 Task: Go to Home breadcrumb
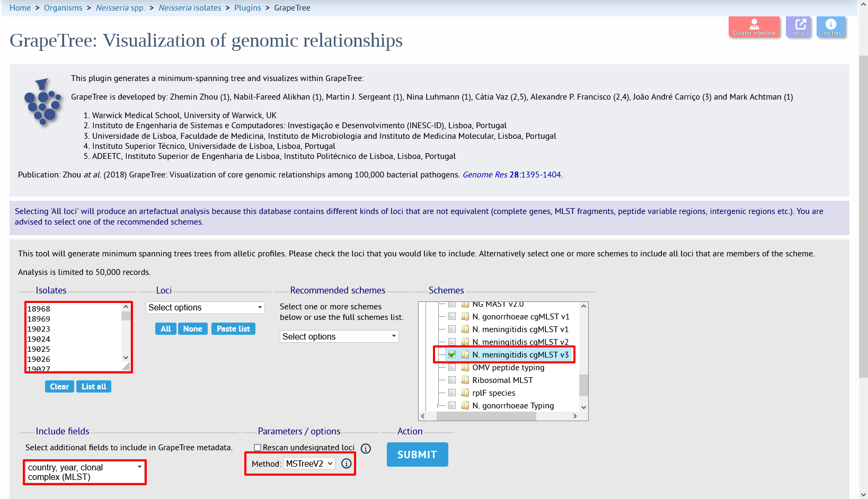click(20, 8)
